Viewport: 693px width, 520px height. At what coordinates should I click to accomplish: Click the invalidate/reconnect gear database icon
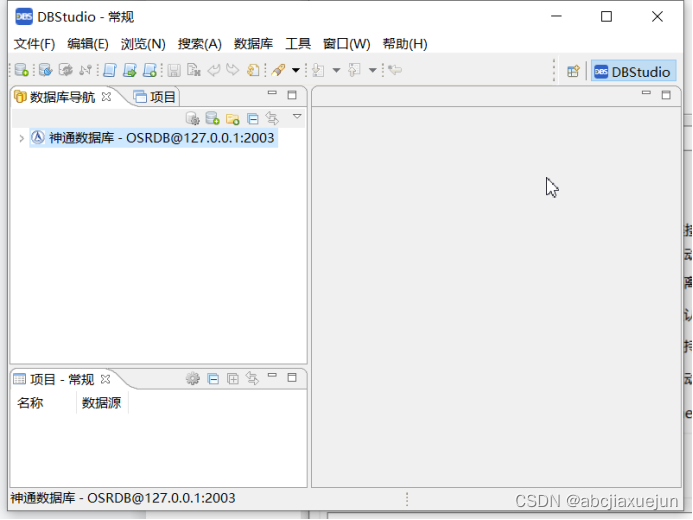pos(65,70)
